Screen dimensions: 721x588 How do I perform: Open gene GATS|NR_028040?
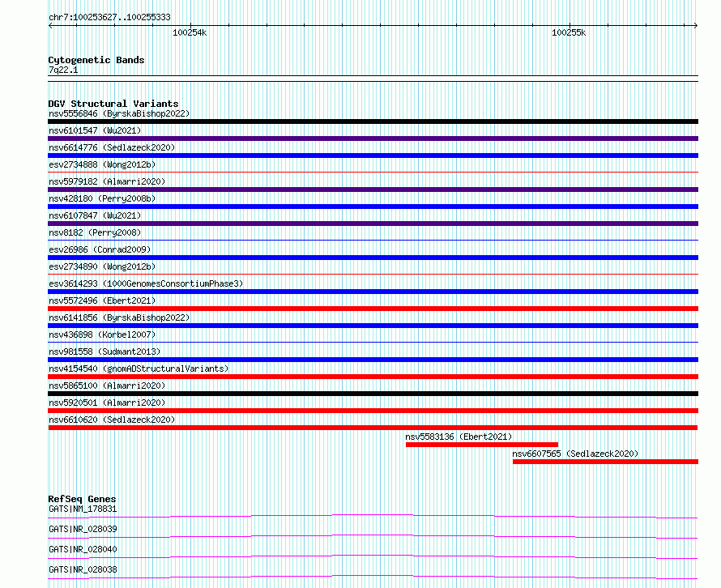point(83,549)
